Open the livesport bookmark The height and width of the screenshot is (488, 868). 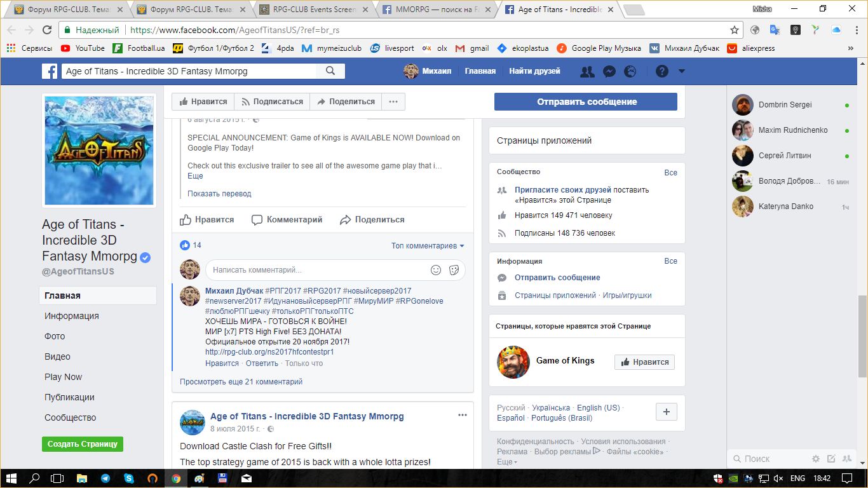pos(392,48)
